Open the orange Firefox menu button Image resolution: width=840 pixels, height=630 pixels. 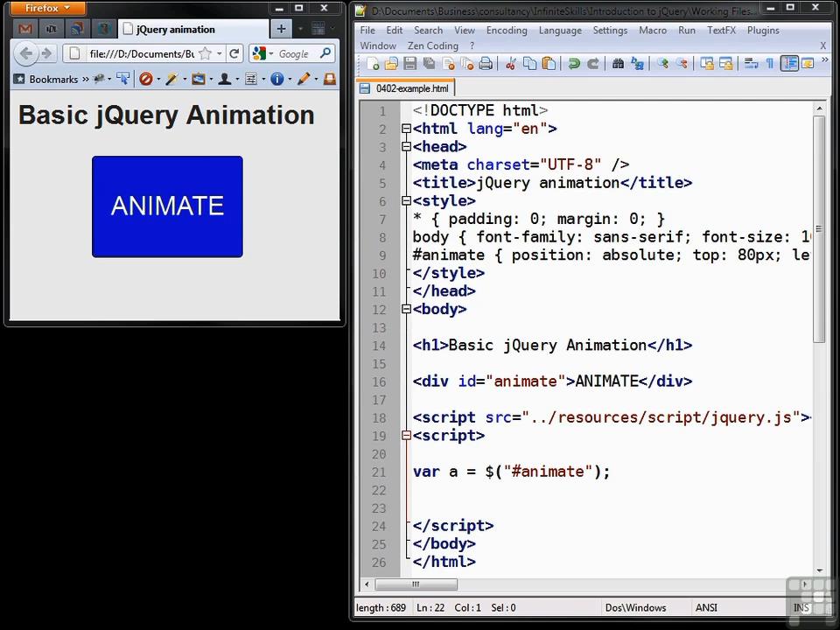pyautogui.click(x=47, y=8)
